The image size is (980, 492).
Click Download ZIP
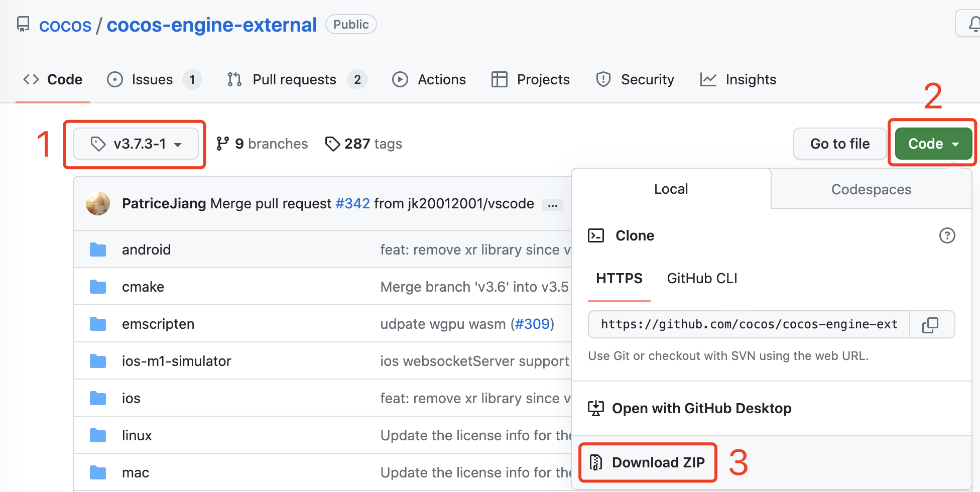tap(658, 462)
